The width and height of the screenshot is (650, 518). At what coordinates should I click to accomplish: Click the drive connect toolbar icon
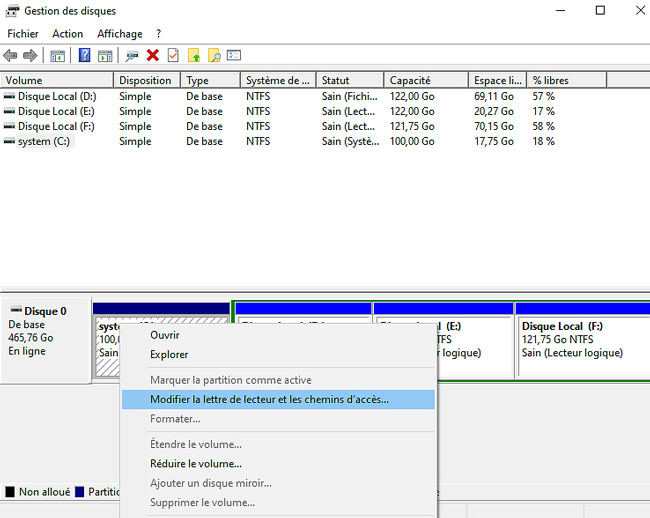[132, 56]
